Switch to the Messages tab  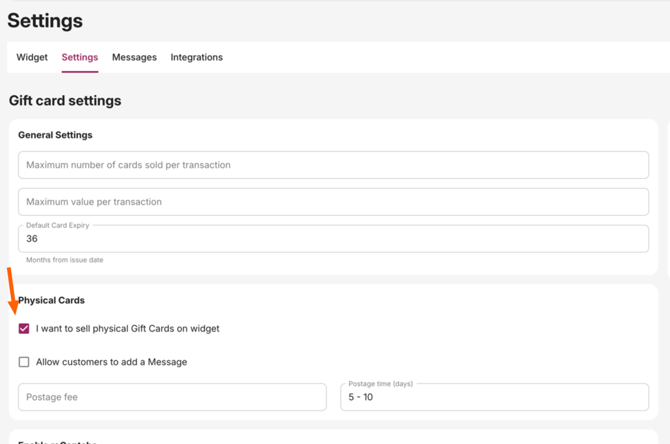[x=134, y=57]
